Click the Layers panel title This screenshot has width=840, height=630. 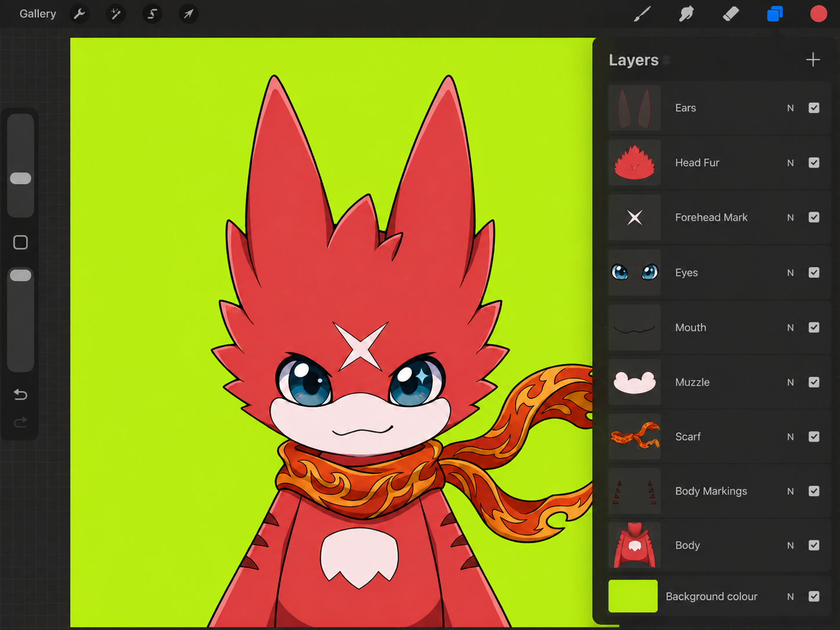point(633,60)
